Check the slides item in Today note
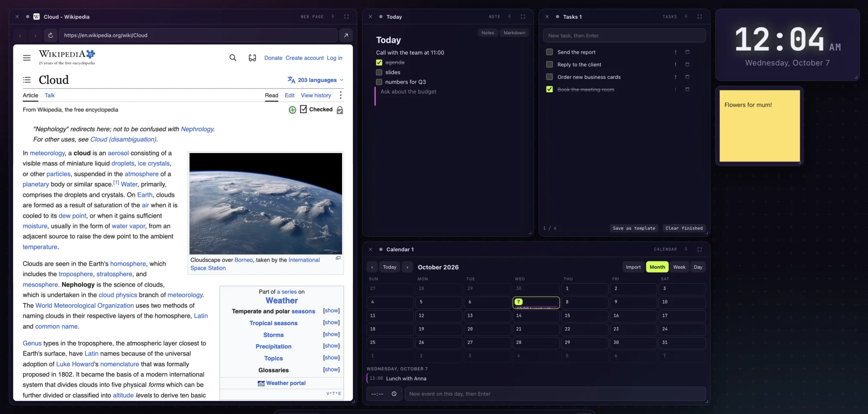The width and height of the screenshot is (868, 414). pyautogui.click(x=379, y=72)
